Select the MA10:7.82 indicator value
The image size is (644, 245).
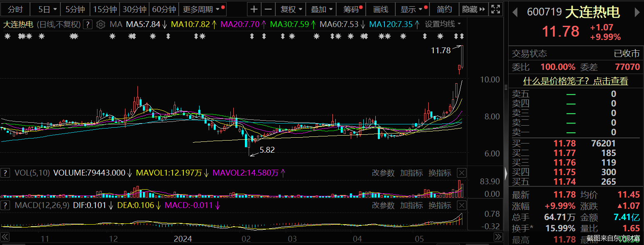tap(194, 25)
